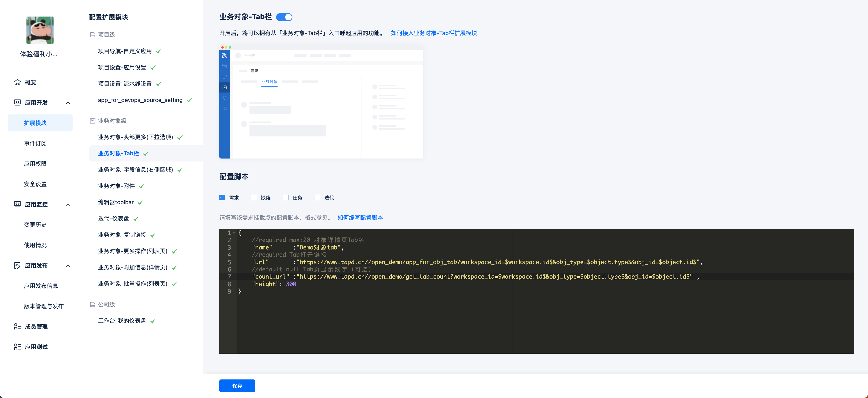The image size is (868, 398).
Task: Click the 应用测试 icon
Action: coord(17,347)
